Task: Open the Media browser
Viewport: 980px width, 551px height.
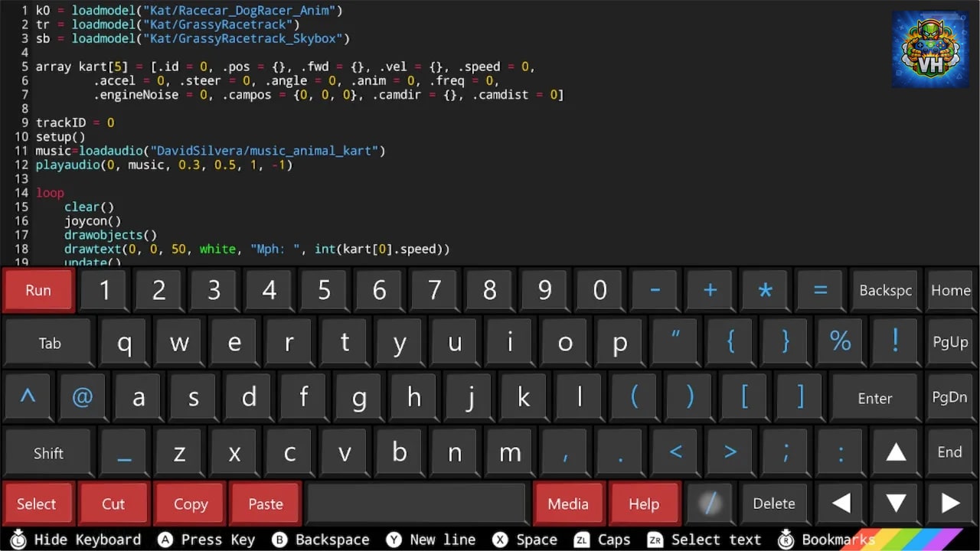Action: point(568,503)
